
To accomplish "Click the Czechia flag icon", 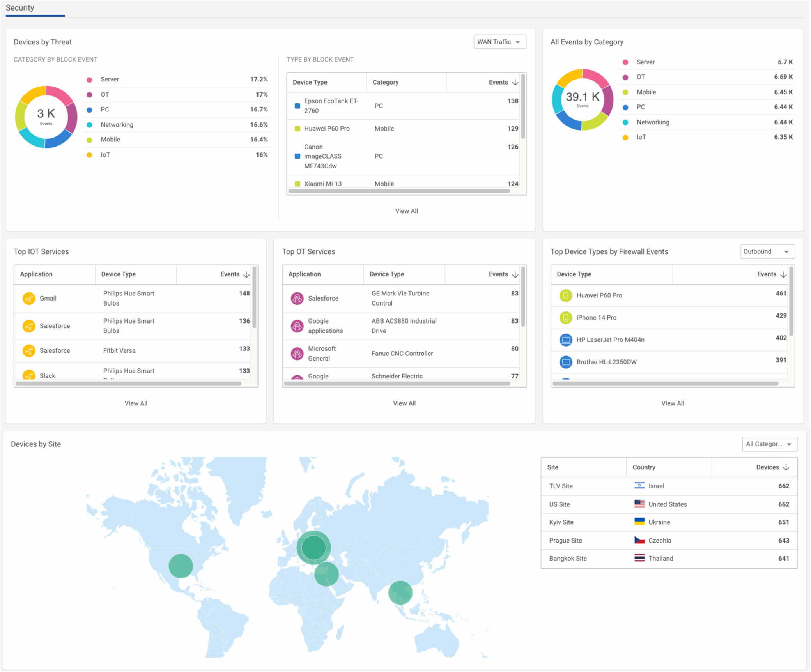I will [639, 540].
